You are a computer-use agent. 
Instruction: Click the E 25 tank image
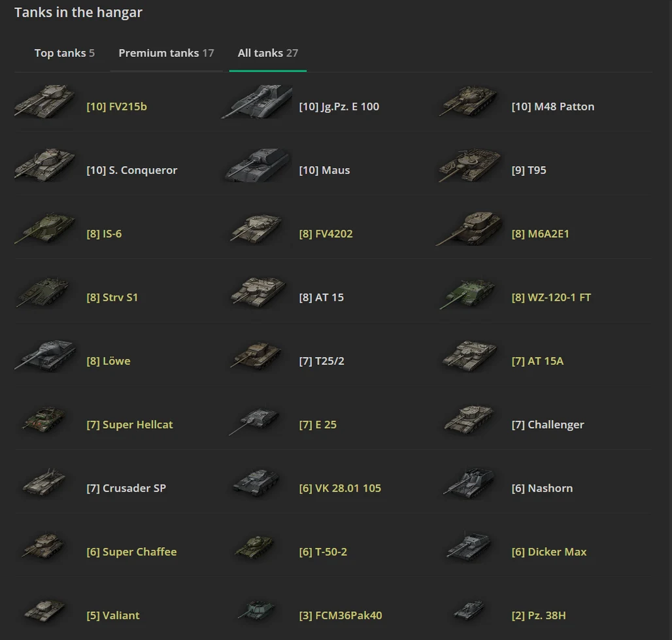tap(254, 420)
